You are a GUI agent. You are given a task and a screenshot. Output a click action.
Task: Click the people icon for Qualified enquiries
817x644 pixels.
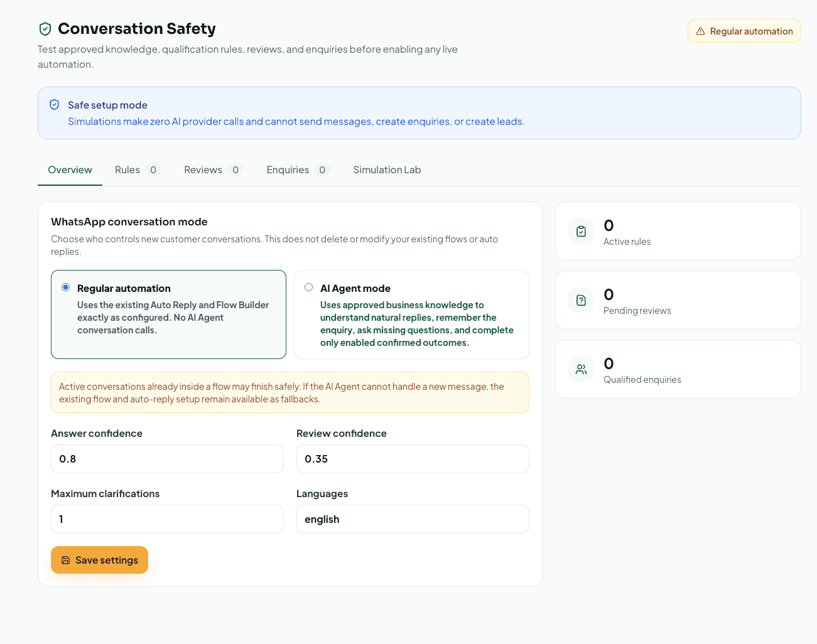(x=581, y=369)
